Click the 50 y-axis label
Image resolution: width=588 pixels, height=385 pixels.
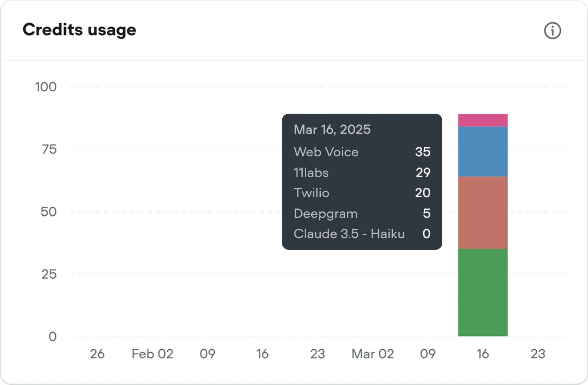pyautogui.click(x=49, y=211)
